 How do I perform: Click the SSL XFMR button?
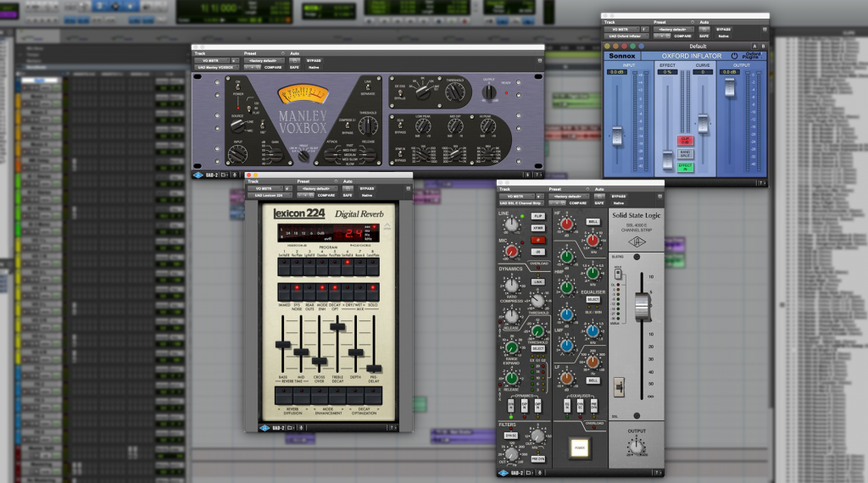click(x=538, y=228)
